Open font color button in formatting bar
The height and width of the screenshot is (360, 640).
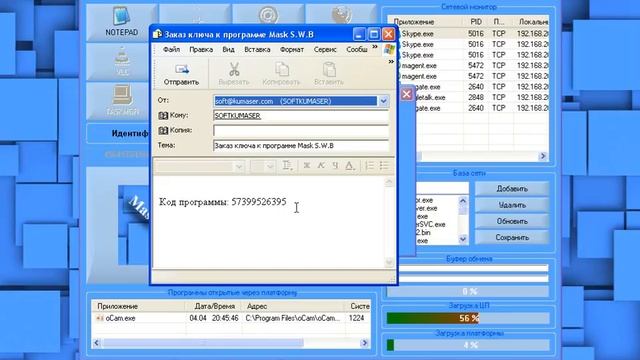click(349, 165)
